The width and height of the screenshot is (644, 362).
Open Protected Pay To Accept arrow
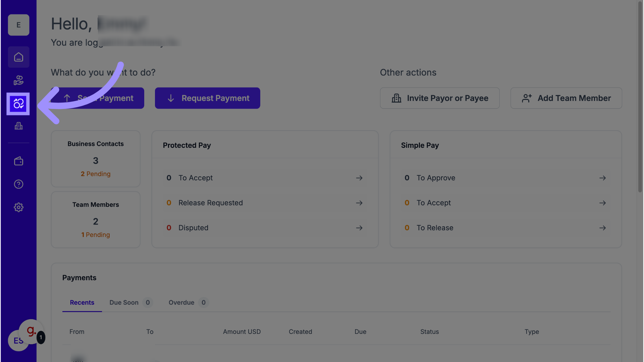(x=359, y=178)
